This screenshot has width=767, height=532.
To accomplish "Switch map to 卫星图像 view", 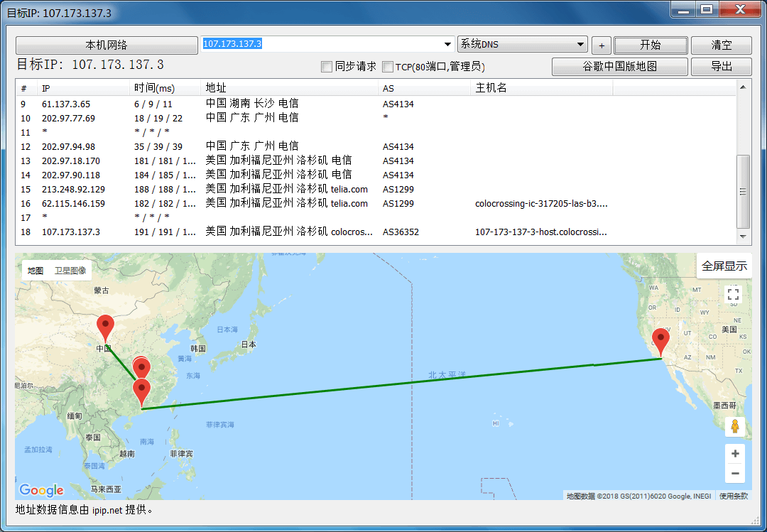I will coord(70,271).
